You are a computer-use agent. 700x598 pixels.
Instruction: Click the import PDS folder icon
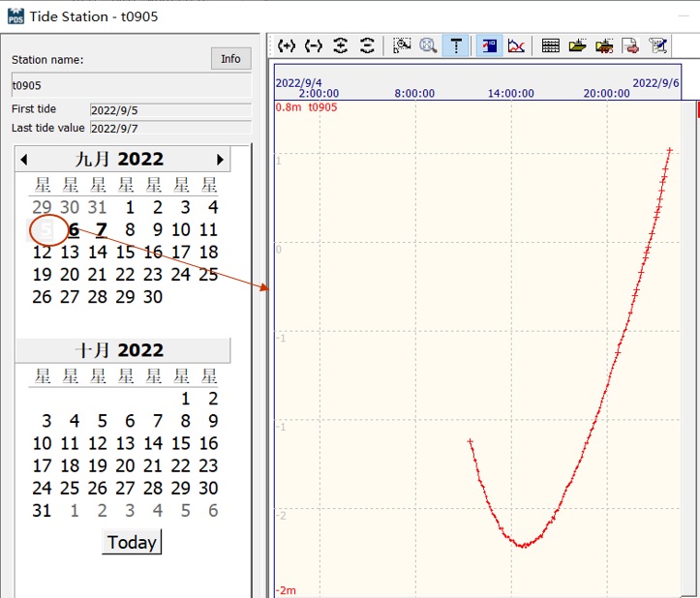coord(604,45)
